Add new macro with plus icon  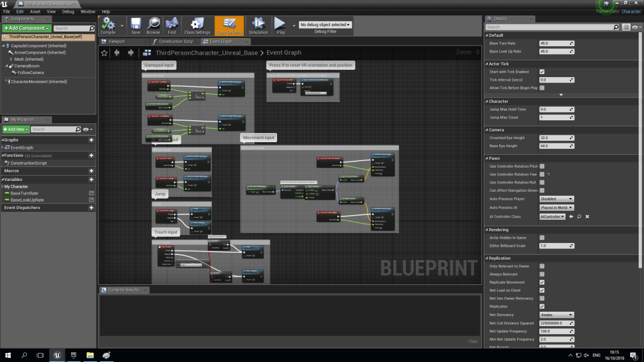pyautogui.click(x=91, y=171)
